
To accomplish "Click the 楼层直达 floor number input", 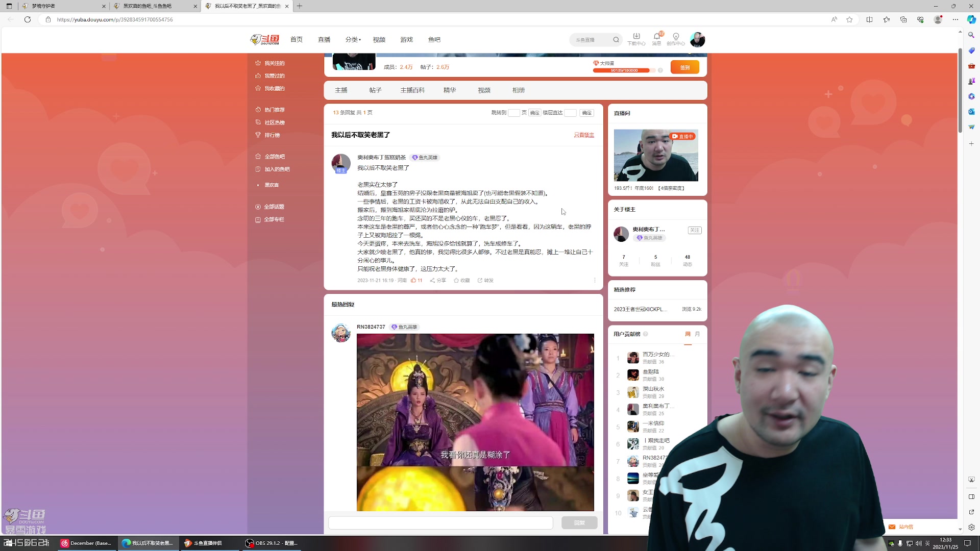I will coord(570,113).
